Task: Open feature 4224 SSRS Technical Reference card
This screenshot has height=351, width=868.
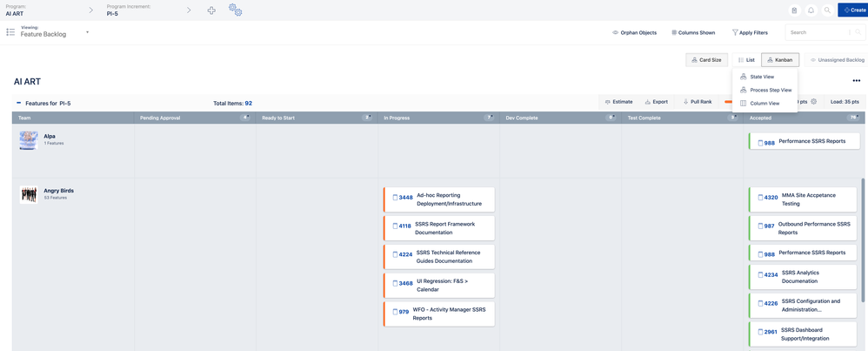Action: pos(439,257)
